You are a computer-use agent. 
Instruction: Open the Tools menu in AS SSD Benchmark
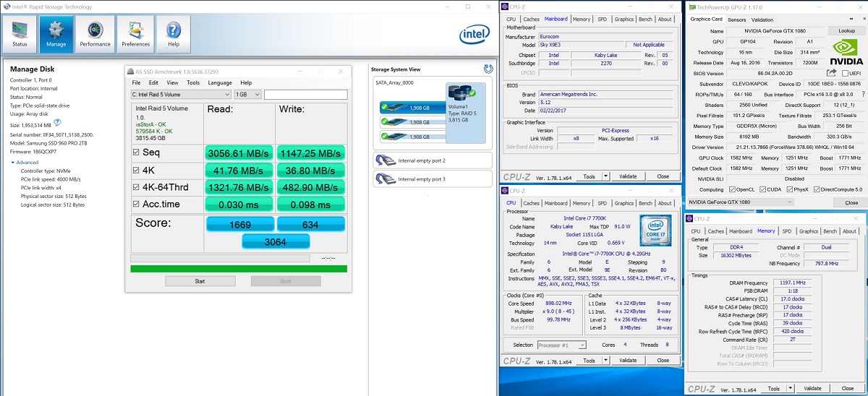pyautogui.click(x=195, y=83)
